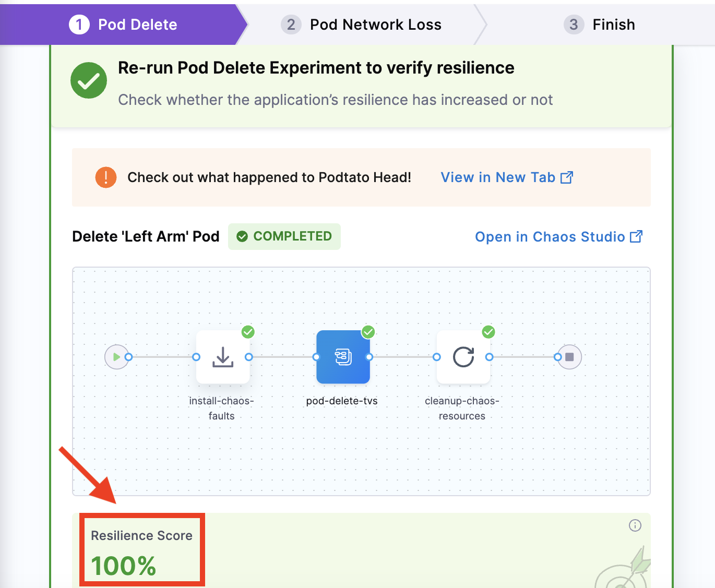Image resolution: width=715 pixels, height=588 pixels.
Task: Click the install-chaos-faults download icon node
Action: click(223, 357)
